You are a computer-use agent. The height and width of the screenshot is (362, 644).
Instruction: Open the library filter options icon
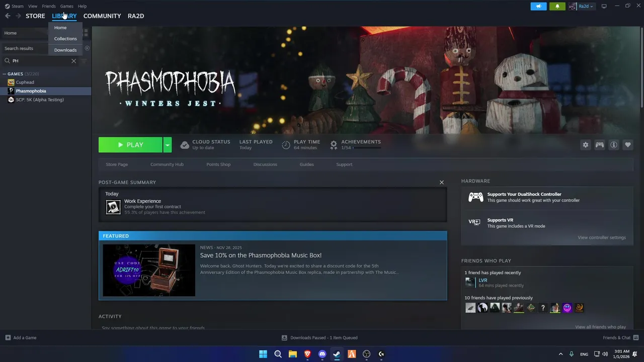click(x=84, y=61)
